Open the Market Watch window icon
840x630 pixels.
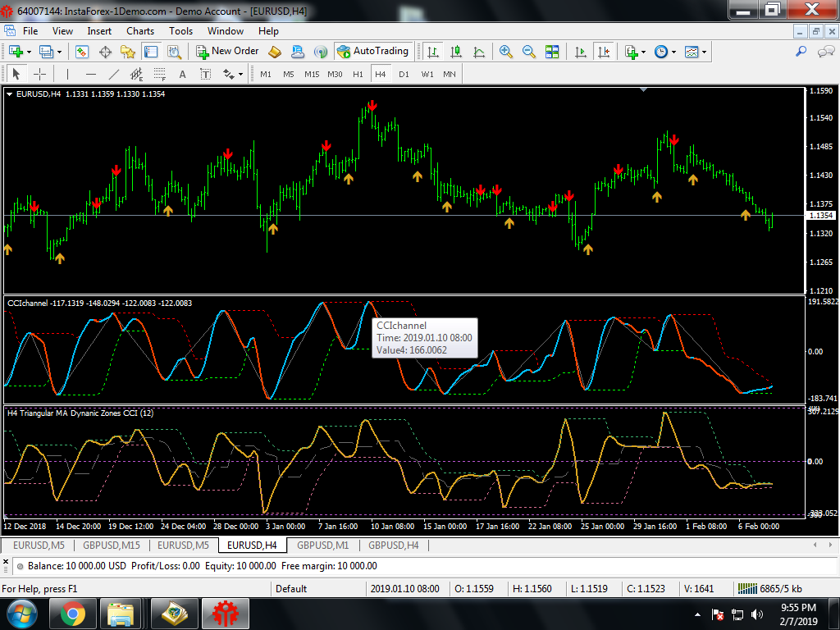coord(82,52)
